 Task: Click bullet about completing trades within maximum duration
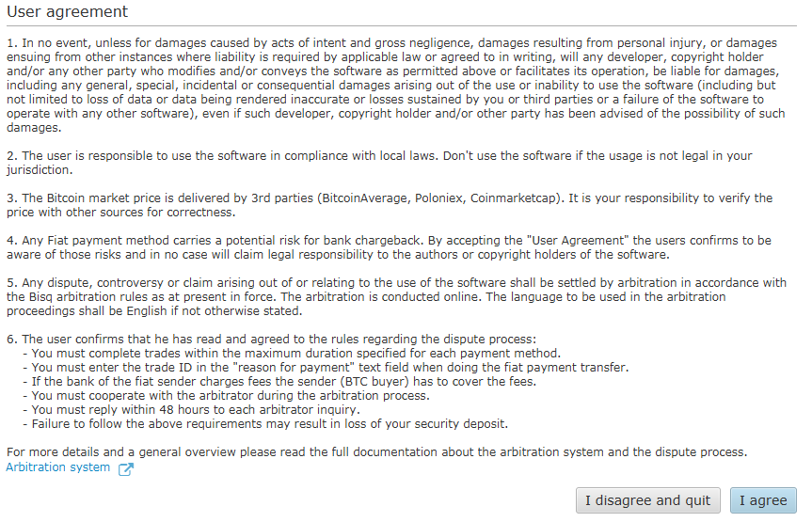pyautogui.click(x=292, y=354)
